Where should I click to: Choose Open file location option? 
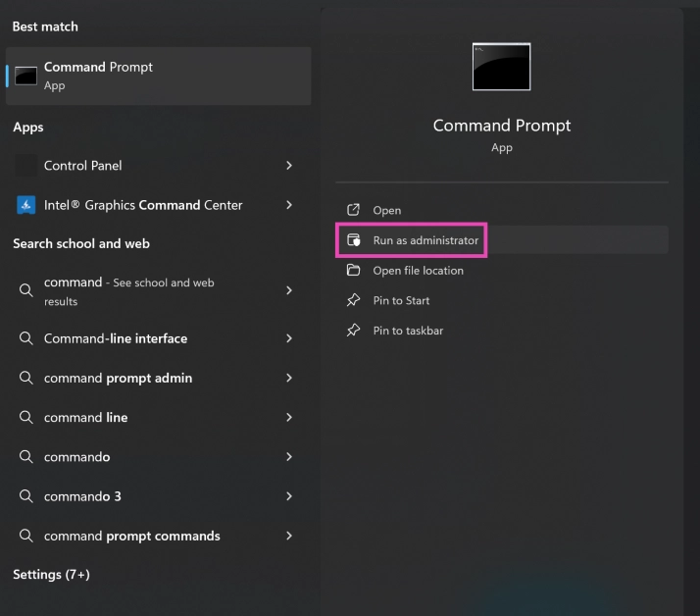click(x=418, y=271)
